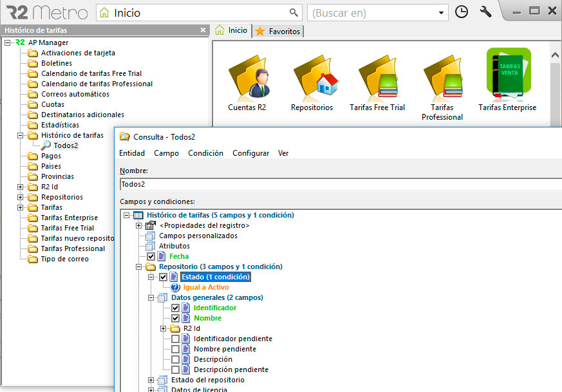Open the Cuentas R2 folder icon
Viewport: 562px width, 392px height.
click(x=247, y=78)
